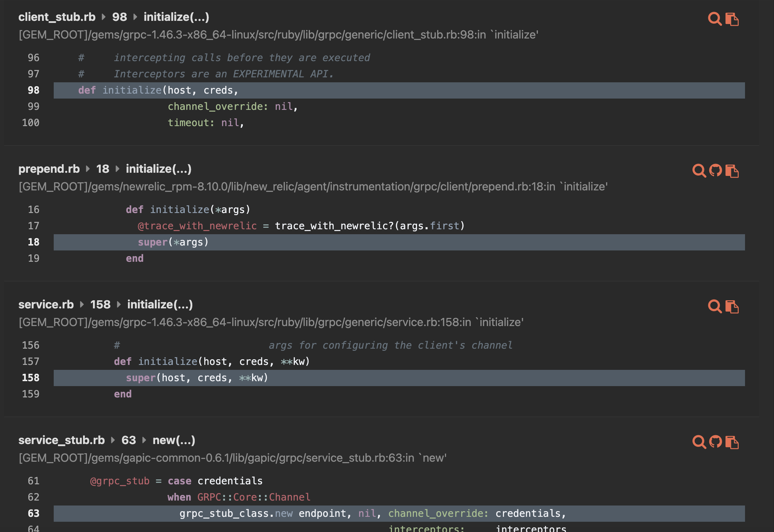This screenshot has height=532, width=774.
Task: Search within the service_stub.rb frame
Action: [x=699, y=442]
